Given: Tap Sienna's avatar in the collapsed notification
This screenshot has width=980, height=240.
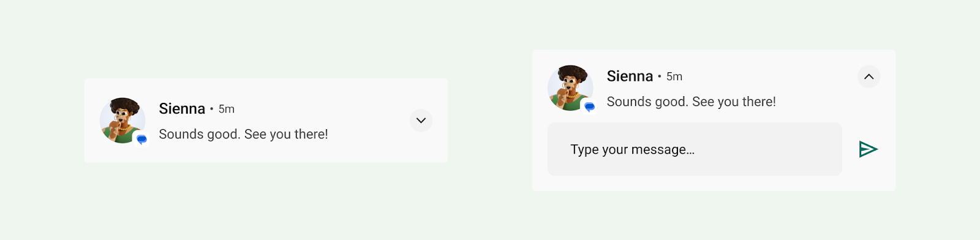Looking at the screenshot, I should tap(123, 120).
